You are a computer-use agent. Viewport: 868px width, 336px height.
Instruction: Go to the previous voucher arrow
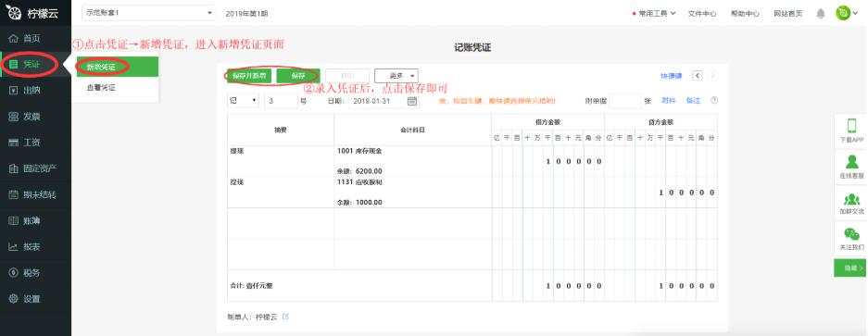tap(698, 76)
